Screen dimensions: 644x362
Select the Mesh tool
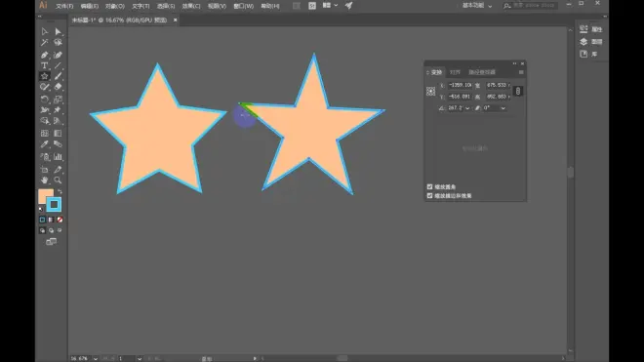coord(44,133)
